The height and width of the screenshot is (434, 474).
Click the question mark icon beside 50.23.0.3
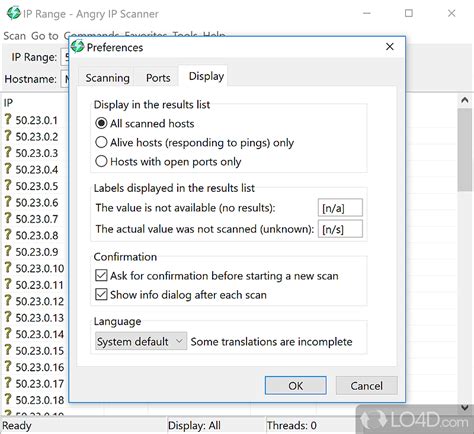click(x=8, y=152)
